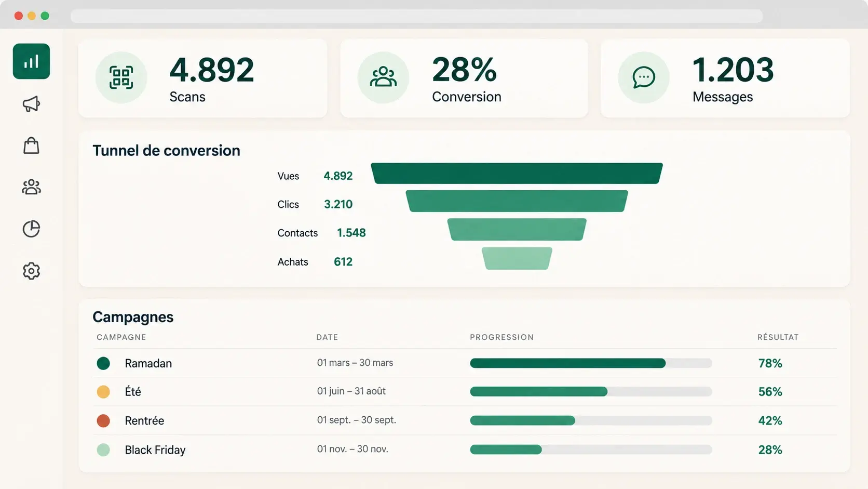Click the Black Friday progression bar
Viewport: 868px width, 489px height.
(591, 450)
